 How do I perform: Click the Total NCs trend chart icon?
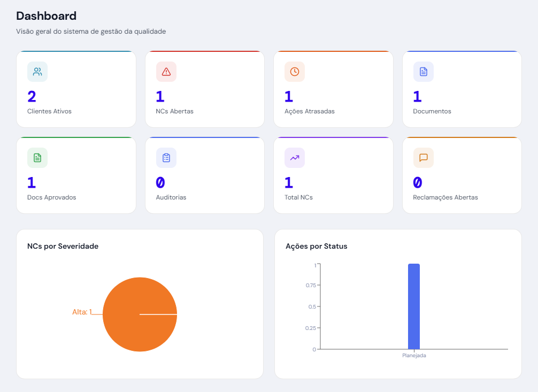click(x=295, y=157)
